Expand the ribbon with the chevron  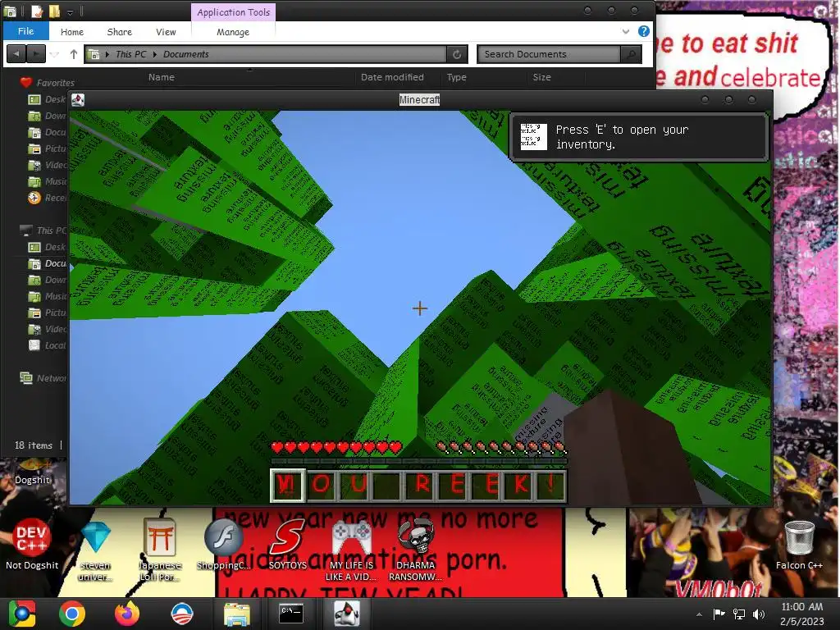click(x=625, y=32)
